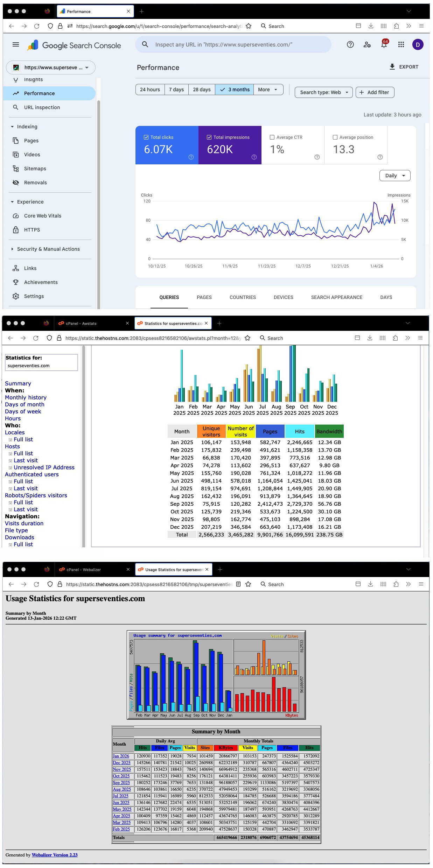Collapse the Indexing sidebar section

point(13,127)
